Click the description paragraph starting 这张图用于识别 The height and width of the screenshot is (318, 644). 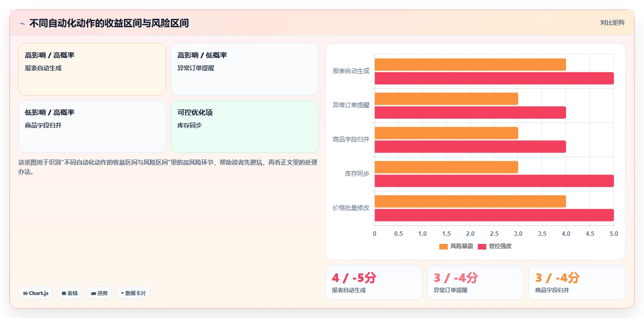coord(168,167)
